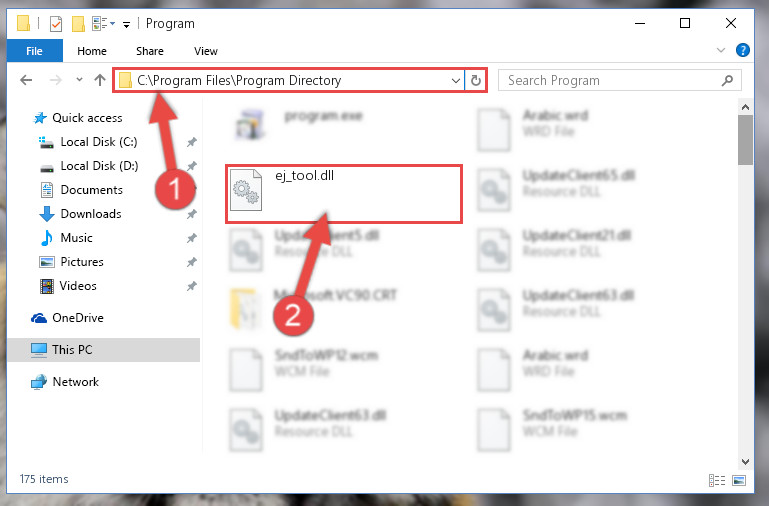Viewport: 769px width, 506px height.
Task: Open the recent locations dropdown
Action: [x=79, y=79]
